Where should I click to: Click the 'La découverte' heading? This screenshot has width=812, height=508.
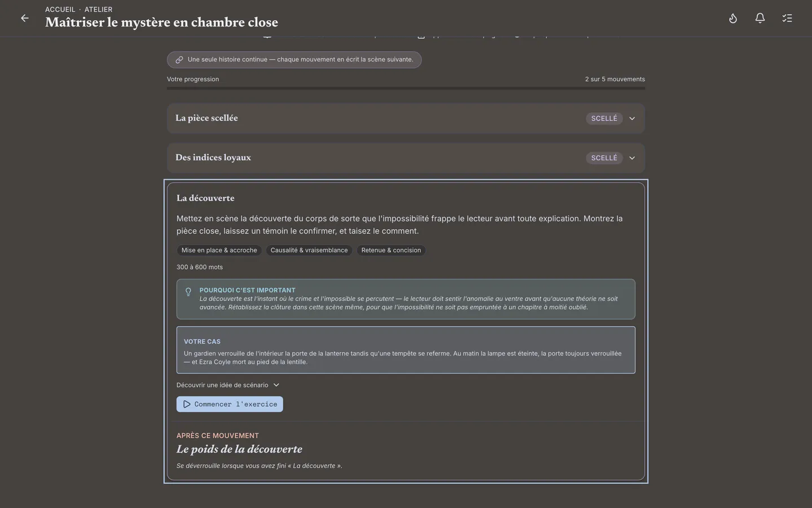tap(205, 198)
